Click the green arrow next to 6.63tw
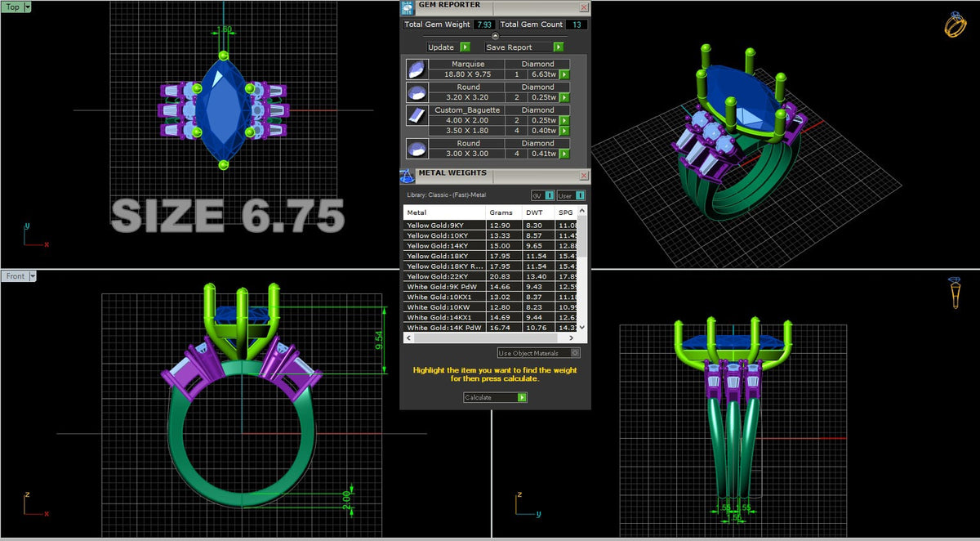 [x=563, y=74]
